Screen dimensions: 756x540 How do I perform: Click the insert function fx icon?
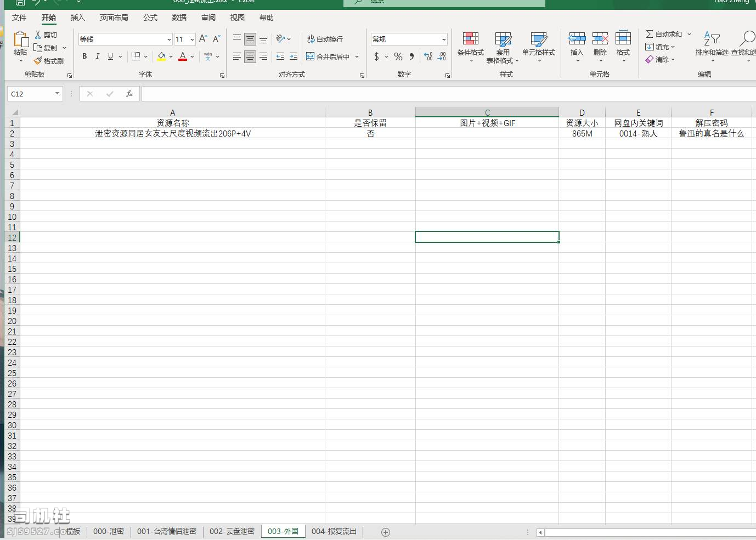tap(129, 94)
